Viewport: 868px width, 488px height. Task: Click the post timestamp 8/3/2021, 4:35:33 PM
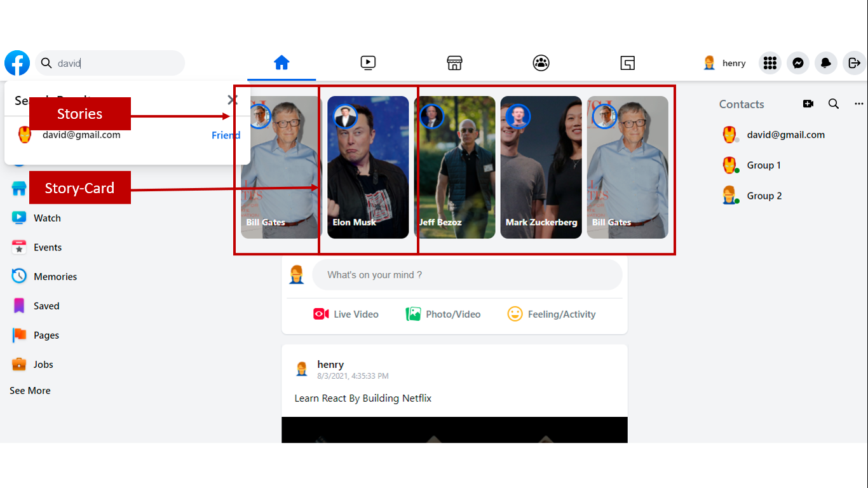pos(353,376)
